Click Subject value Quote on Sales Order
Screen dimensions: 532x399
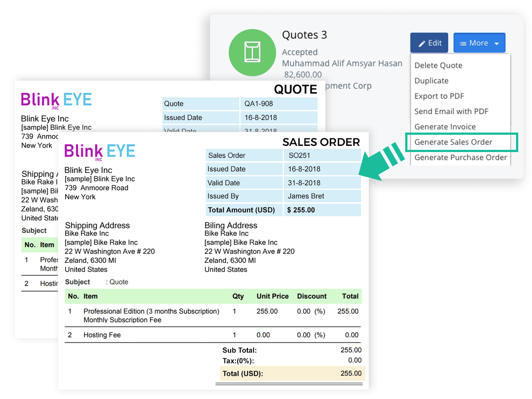coord(119,282)
